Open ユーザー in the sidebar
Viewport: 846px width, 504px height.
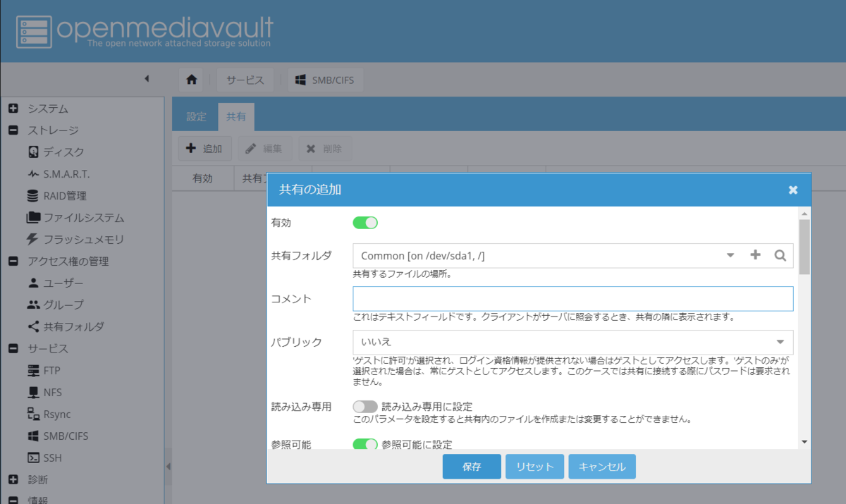[x=55, y=283]
